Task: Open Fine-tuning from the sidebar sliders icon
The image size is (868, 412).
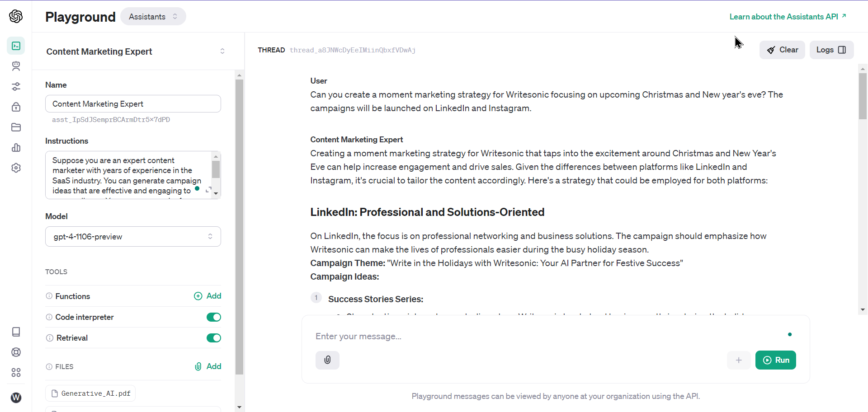Action: pos(16,87)
